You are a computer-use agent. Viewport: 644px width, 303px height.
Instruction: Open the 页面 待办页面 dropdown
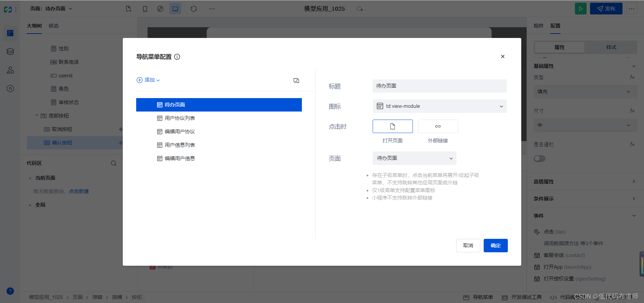(415, 158)
